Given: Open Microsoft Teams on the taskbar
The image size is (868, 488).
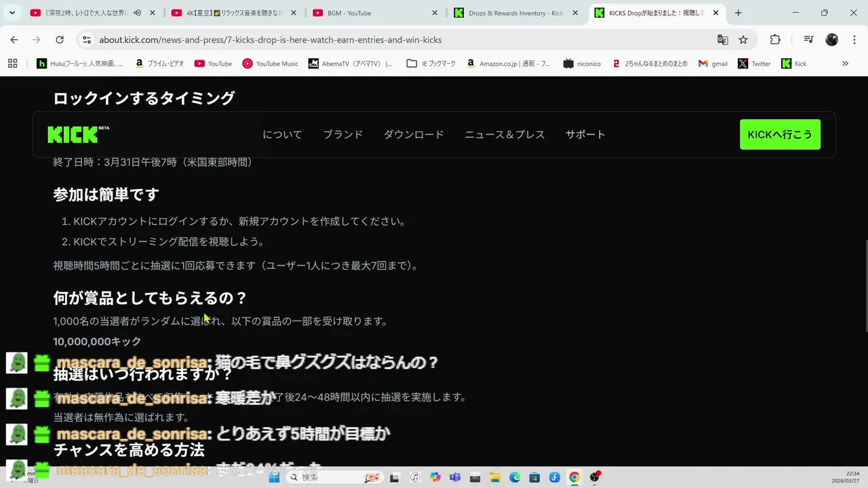Looking at the screenshot, I should (455, 477).
